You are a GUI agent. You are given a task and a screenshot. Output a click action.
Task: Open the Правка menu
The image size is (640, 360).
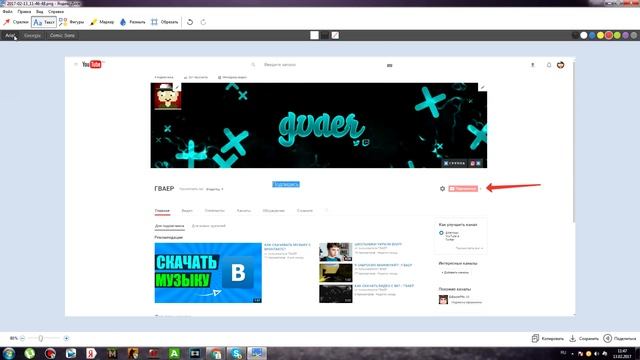24,11
